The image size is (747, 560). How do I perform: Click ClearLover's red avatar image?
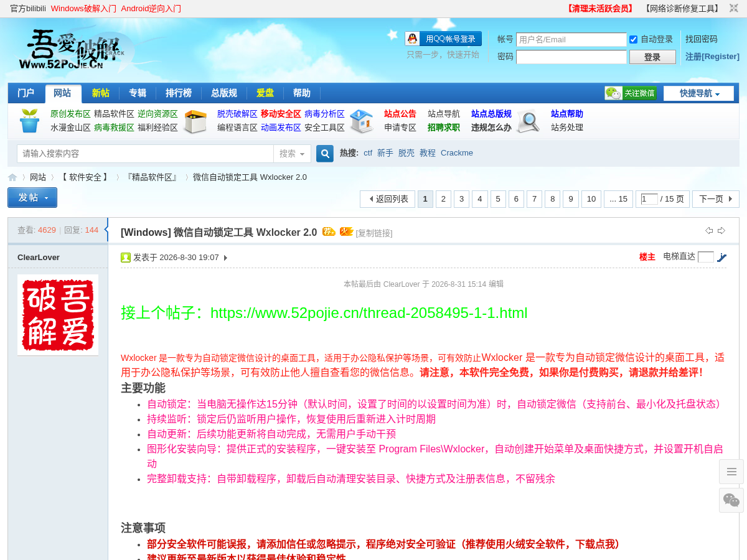coord(58,315)
